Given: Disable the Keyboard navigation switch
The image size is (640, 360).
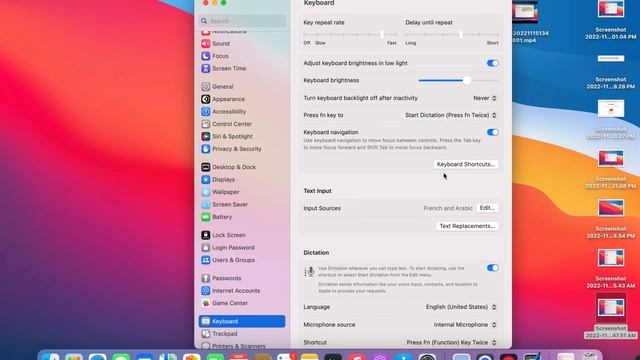Looking at the screenshot, I should tap(493, 132).
